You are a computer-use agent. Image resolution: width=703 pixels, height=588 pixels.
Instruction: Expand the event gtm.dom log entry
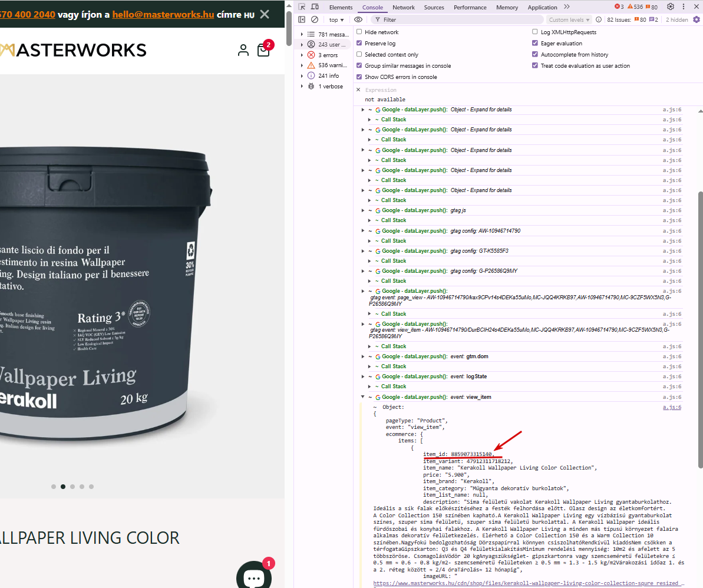tap(363, 356)
